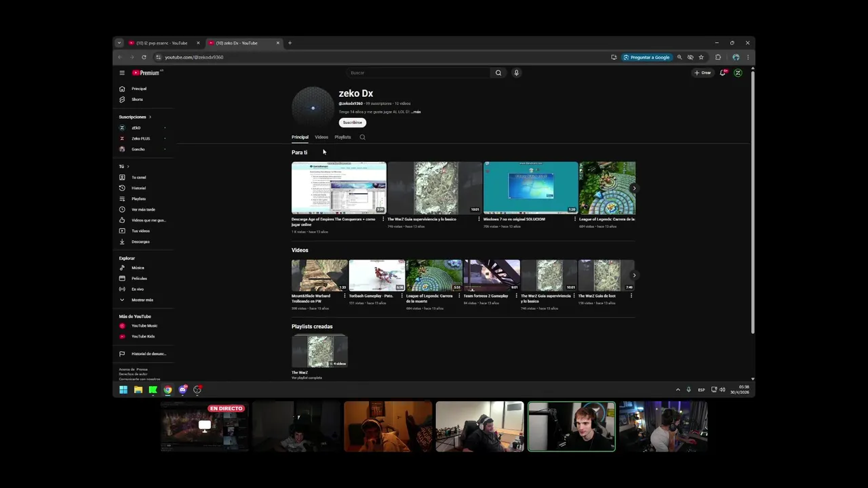The image size is (868, 488).
Task: Open the Chrome tab search dropdown
Action: point(119,43)
